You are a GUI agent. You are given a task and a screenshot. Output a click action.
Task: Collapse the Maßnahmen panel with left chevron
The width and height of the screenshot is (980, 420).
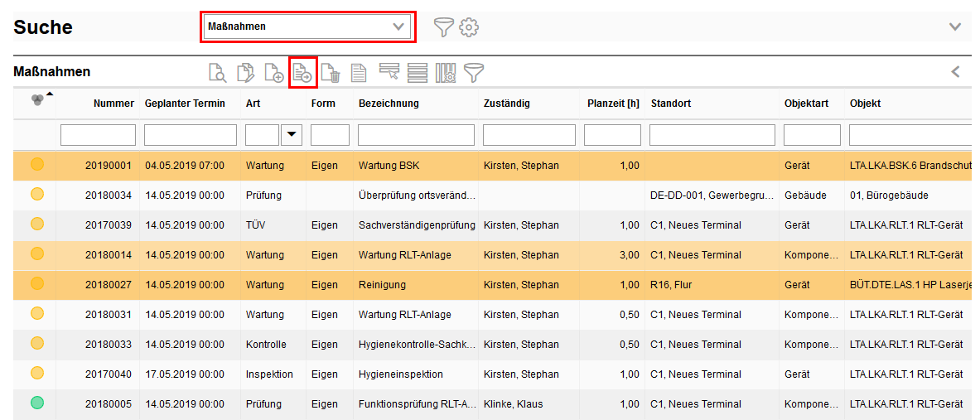[955, 72]
